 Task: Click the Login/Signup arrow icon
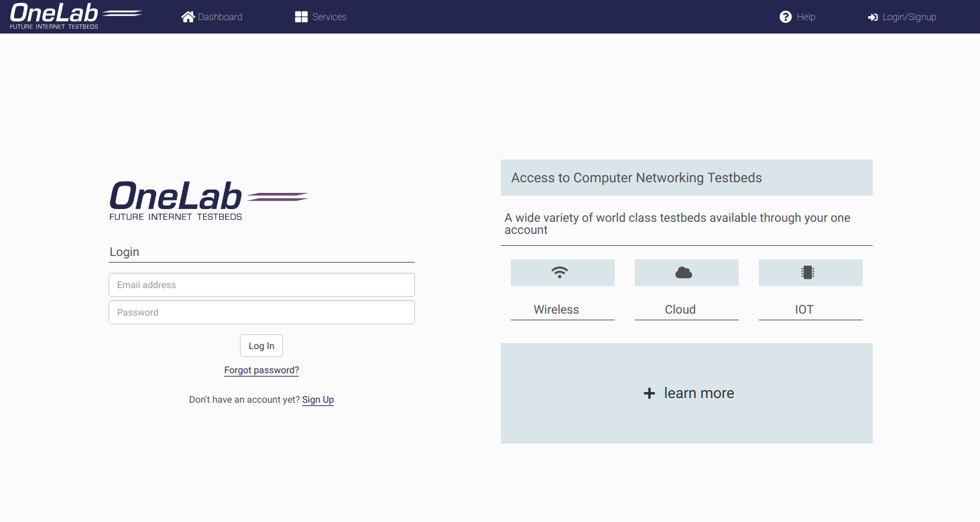(x=873, y=17)
